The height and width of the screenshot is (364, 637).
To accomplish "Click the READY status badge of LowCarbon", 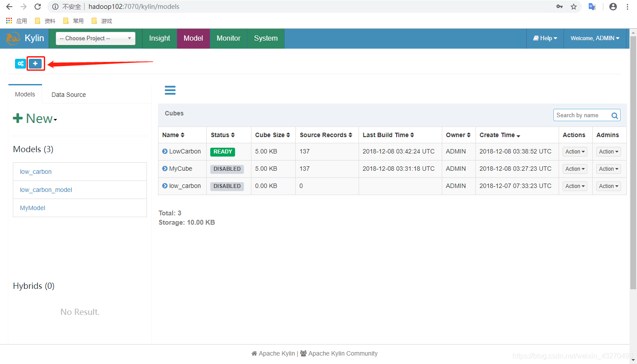I will coord(223,152).
